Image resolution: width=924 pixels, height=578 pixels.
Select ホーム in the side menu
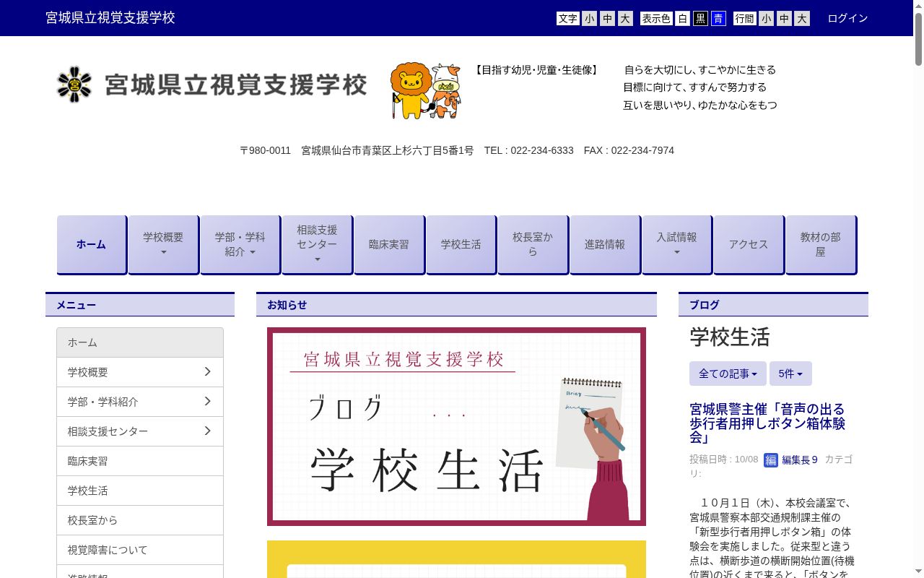[x=140, y=342]
